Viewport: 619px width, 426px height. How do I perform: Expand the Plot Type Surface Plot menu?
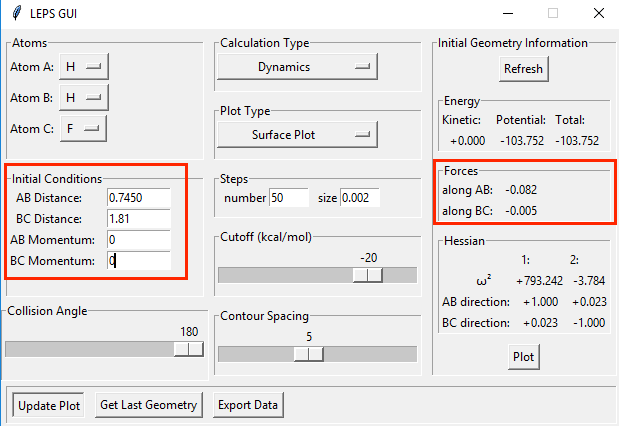point(297,133)
